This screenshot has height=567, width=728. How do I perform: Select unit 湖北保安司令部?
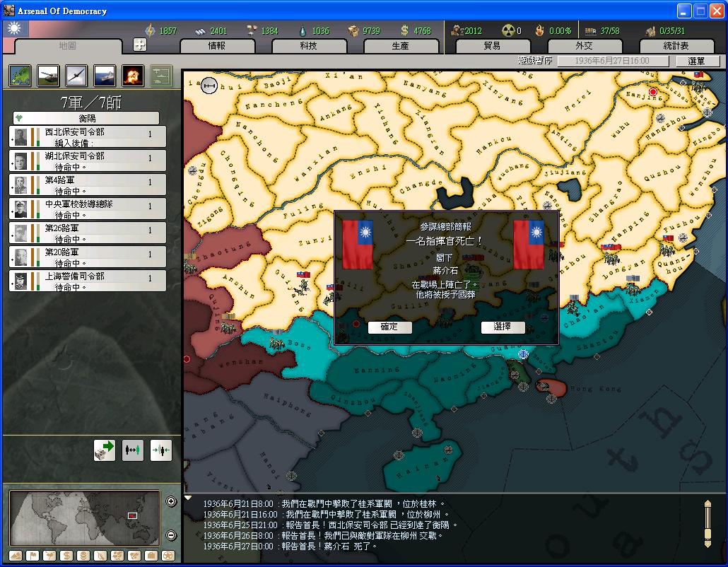[x=87, y=160]
